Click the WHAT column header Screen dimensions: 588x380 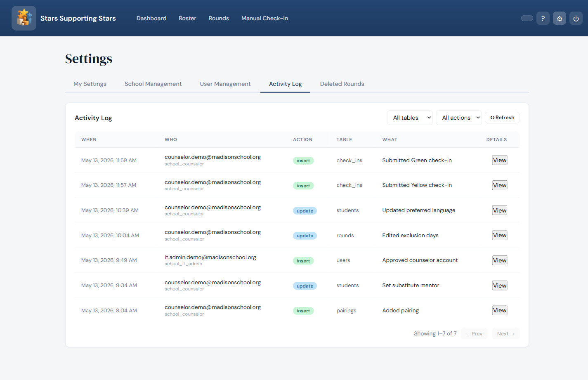[x=390, y=139]
